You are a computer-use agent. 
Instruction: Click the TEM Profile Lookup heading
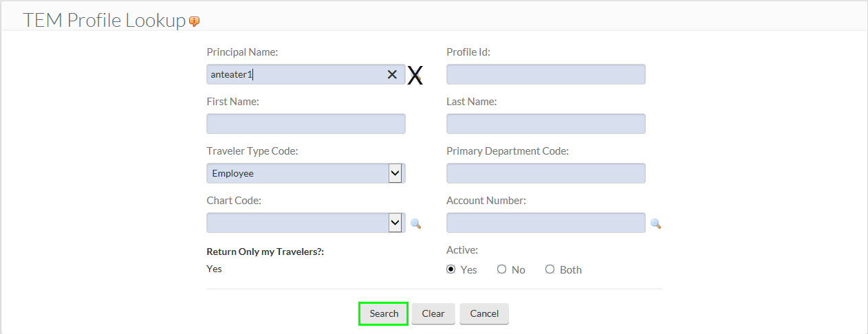(105, 21)
